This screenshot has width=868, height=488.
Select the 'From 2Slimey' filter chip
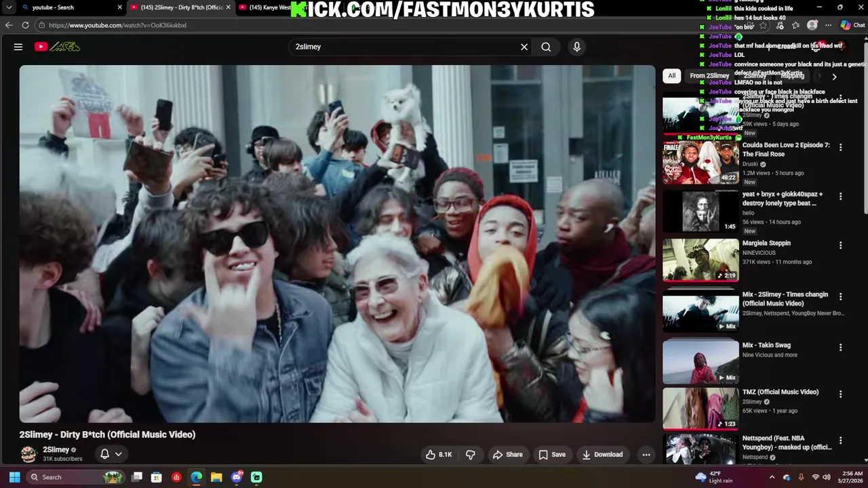709,76
